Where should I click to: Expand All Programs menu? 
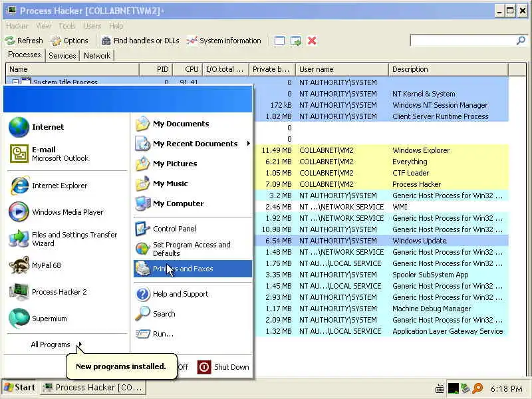tap(56, 344)
